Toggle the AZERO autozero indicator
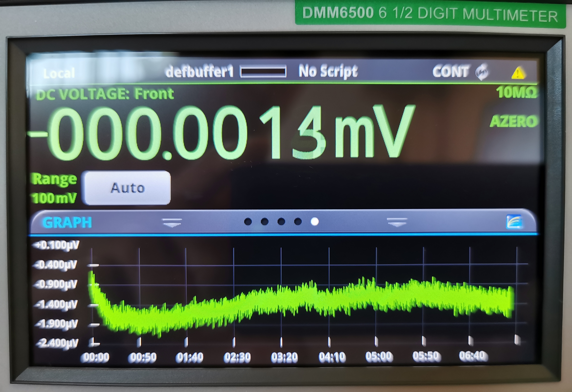 pos(513,121)
